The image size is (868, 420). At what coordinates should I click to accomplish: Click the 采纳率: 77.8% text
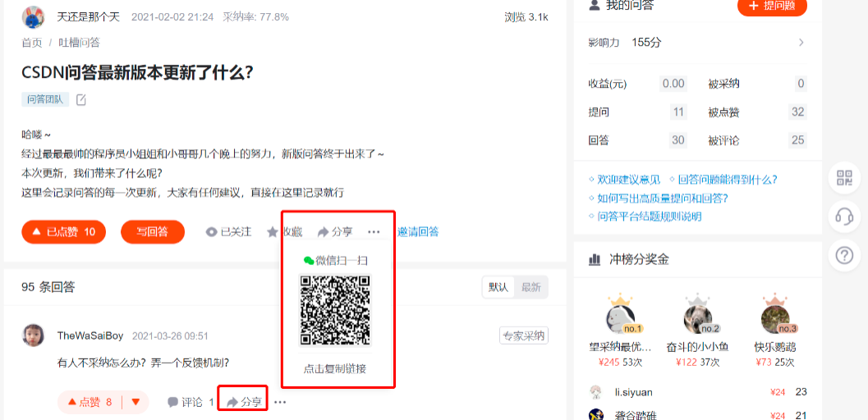(x=255, y=17)
